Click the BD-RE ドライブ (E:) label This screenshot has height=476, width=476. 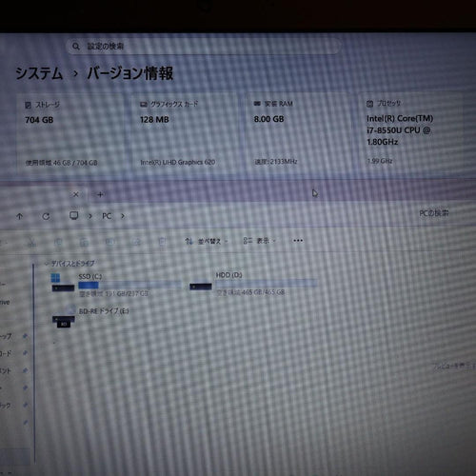coord(104,311)
